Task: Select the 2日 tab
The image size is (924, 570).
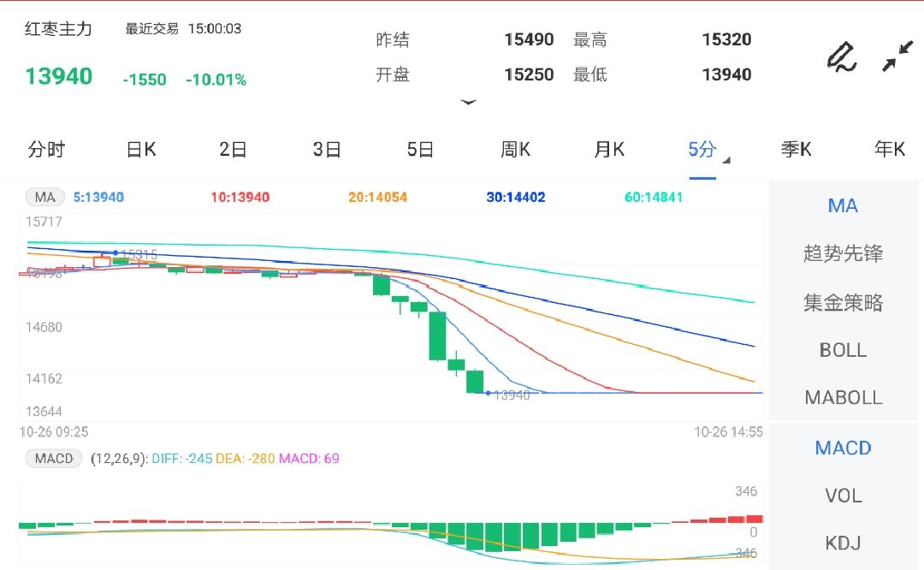Action: 234,149
